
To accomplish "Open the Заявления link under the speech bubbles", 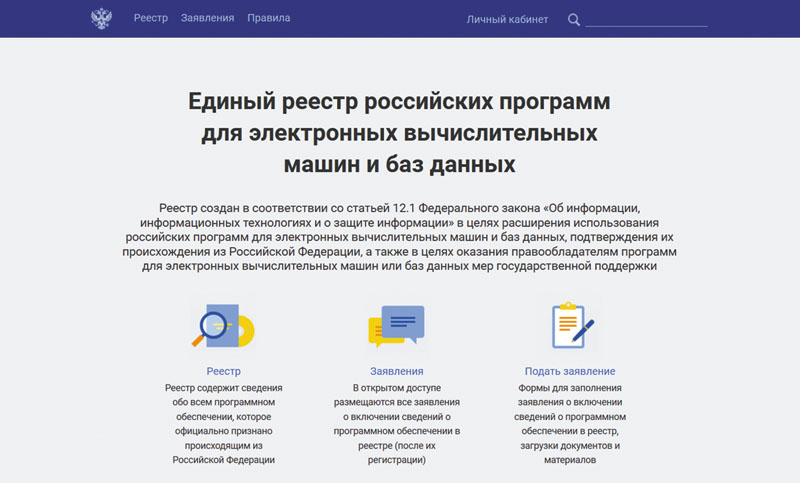I will point(396,371).
